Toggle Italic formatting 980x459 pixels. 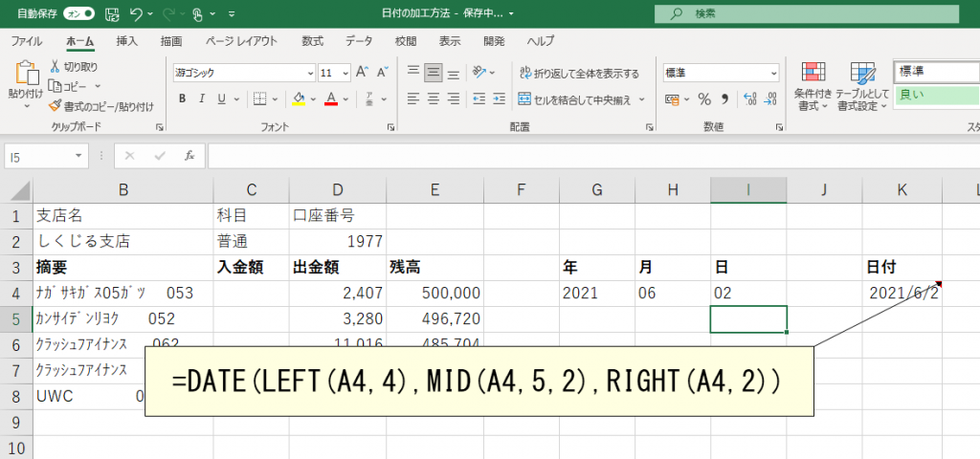[202, 98]
